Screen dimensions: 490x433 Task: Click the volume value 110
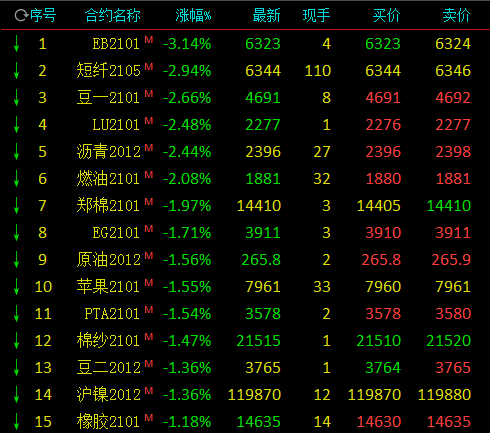pyautogui.click(x=318, y=71)
